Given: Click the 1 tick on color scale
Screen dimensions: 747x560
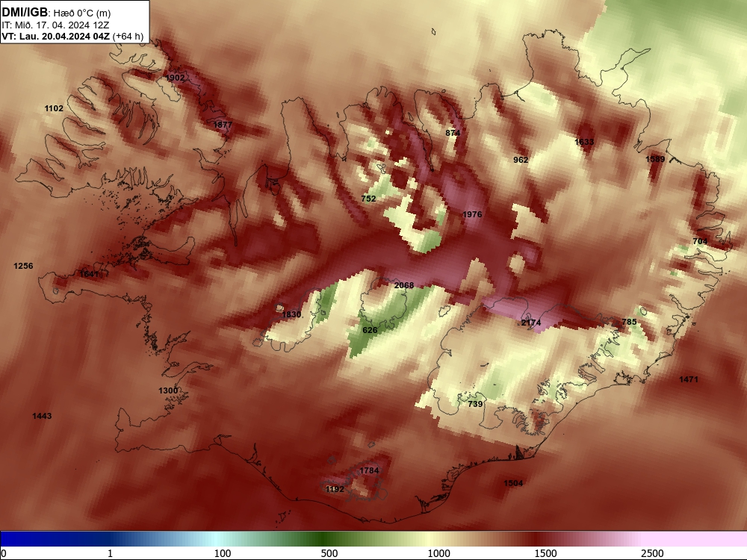Looking at the screenshot, I should 110,553.
